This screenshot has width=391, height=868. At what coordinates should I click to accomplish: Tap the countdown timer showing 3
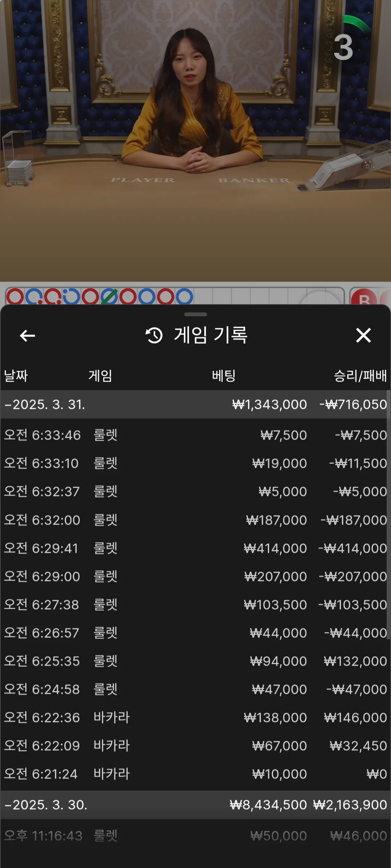click(x=343, y=47)
